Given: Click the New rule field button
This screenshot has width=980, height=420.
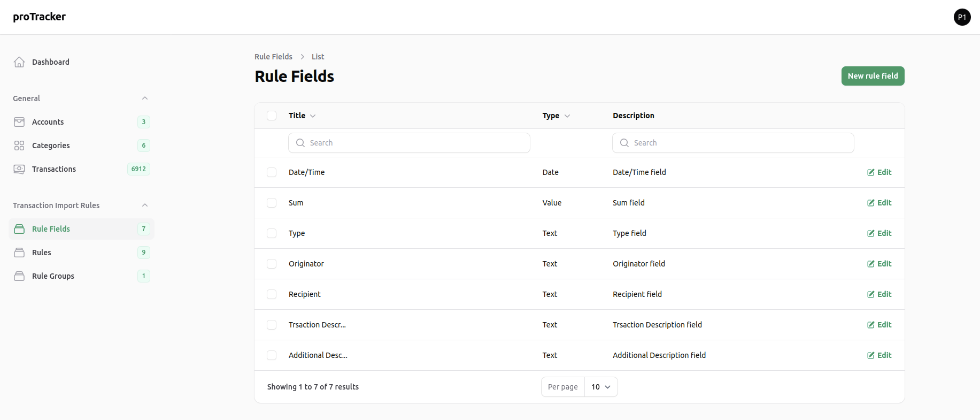Looking at the screenshot, I should coord(873,76).
